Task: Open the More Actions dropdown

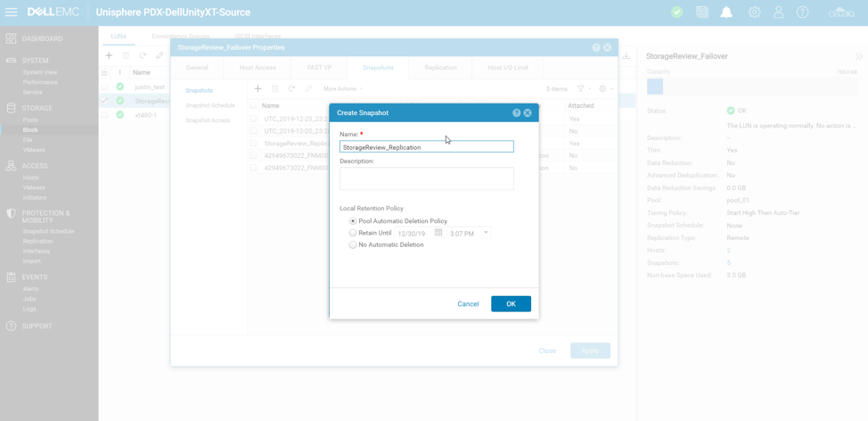Action: pos(343,89)
